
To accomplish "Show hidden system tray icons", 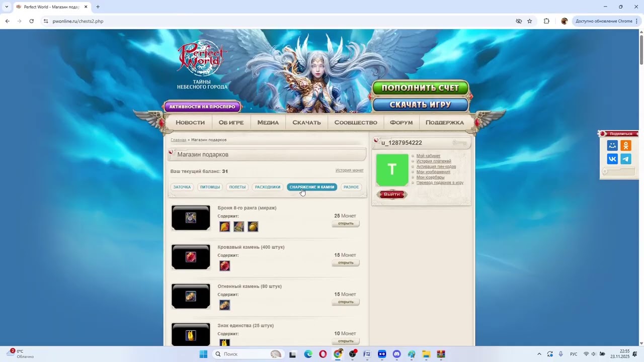I will click(539, 354).
